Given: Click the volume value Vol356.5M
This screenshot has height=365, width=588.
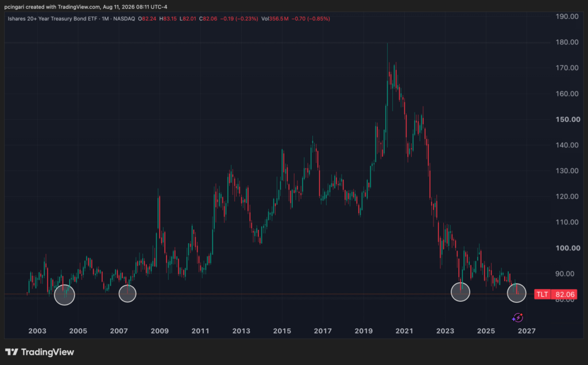Looking at the screenshot, I should [x=275, y=18].
